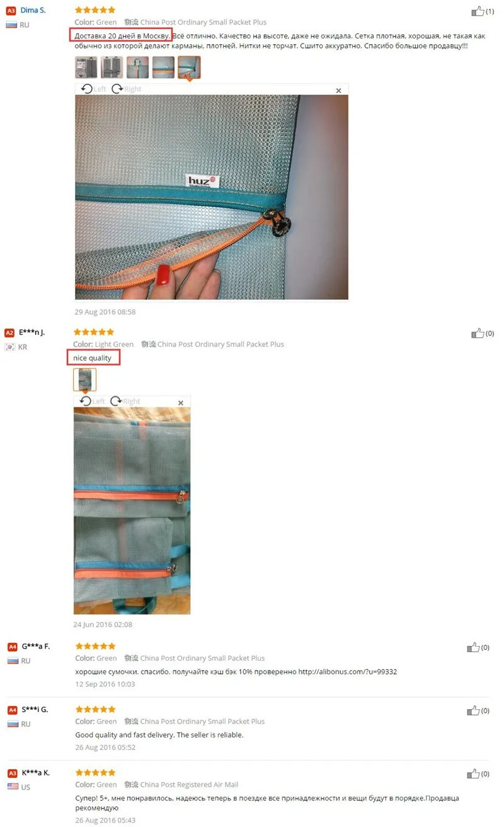Click E***n J.'s single photo thumbnail
Image resolution: width=504 pixels, height=827 pixels.
coord(85,379)
